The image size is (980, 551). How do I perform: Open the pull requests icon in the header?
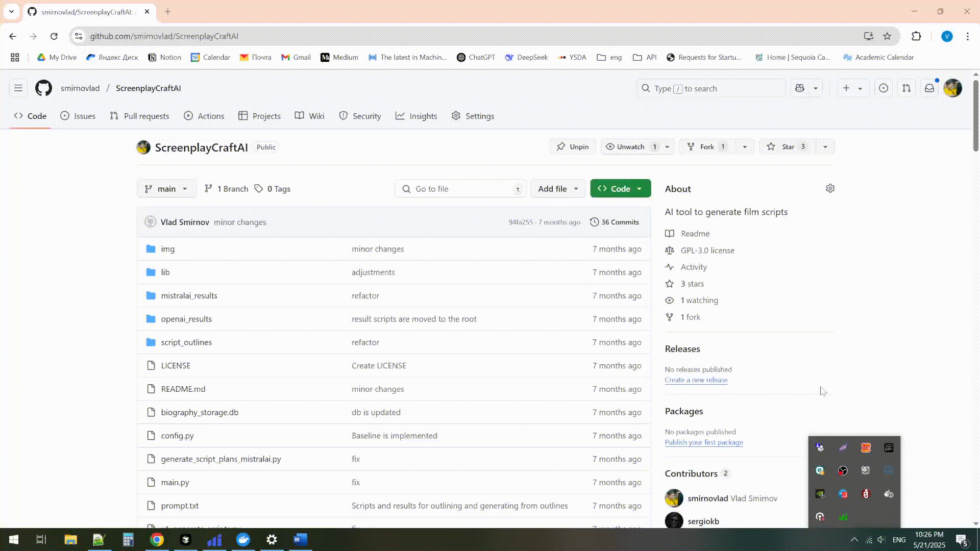(x=906, y=88)
